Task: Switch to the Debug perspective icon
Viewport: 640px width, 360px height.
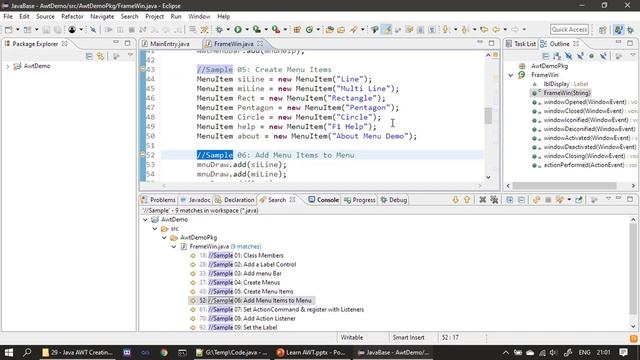Action: (x=631, y=29)
